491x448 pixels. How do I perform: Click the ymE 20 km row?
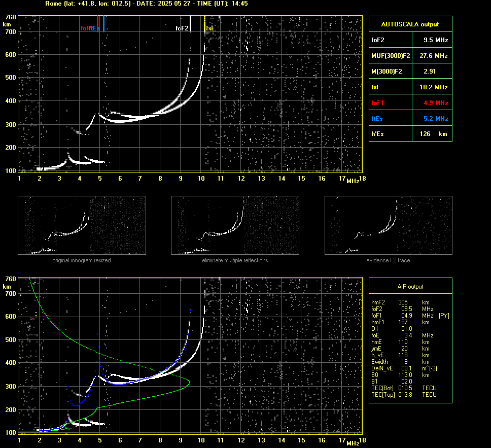click(400, 349)
